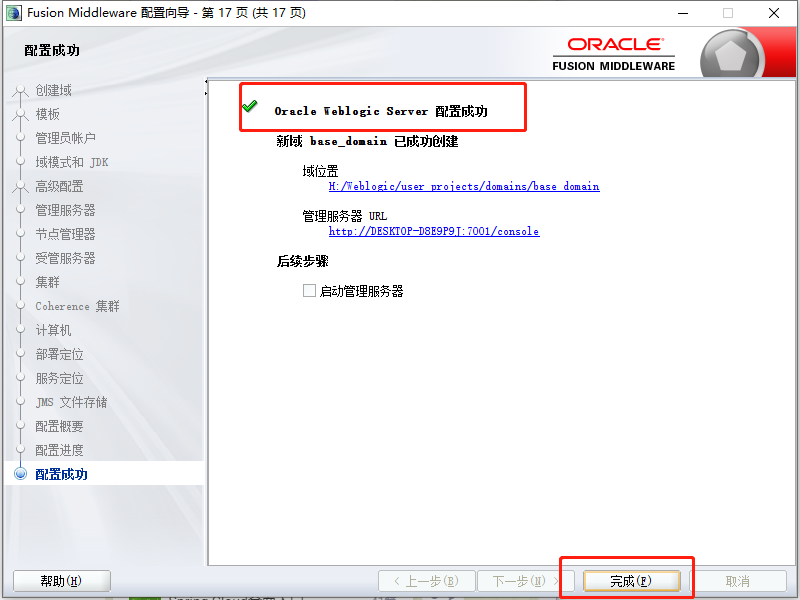
Task: Open help with the 帮助(H) button
Action: [61, 581]
